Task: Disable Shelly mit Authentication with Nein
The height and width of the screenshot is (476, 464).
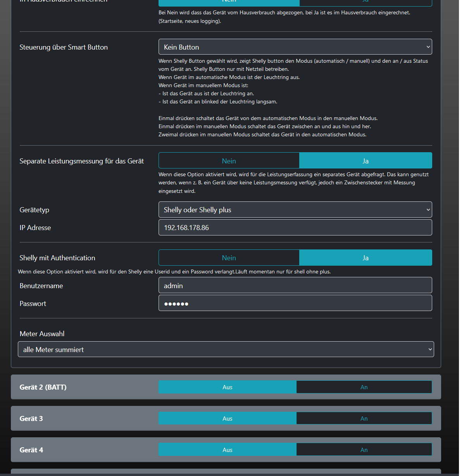Action: (x=229, y=258)
